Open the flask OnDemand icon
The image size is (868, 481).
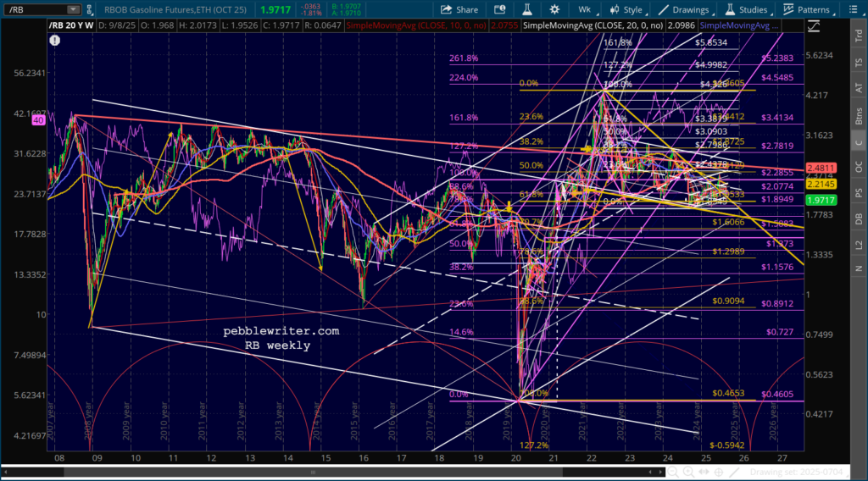[527, 9]
